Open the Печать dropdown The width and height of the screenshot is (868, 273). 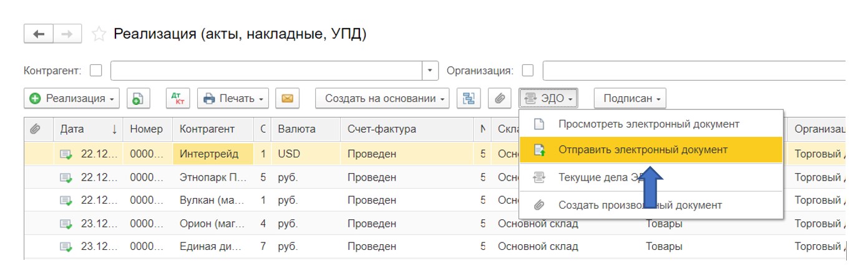tap(233, 98)
